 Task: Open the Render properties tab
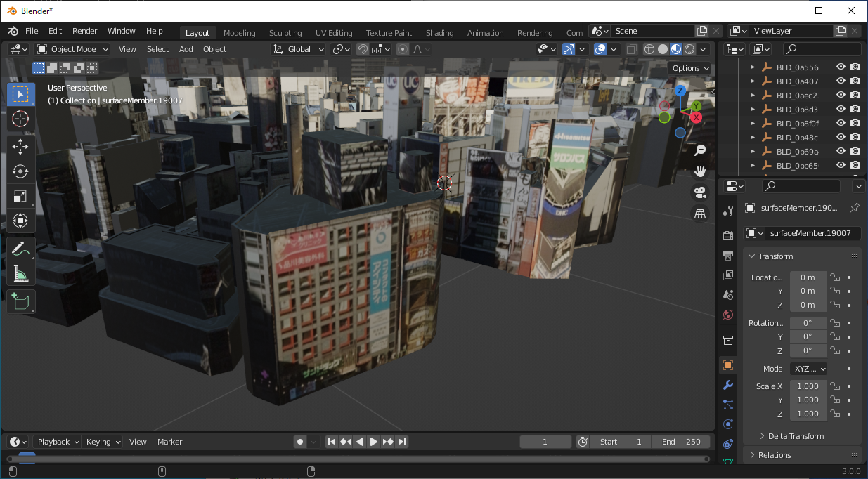728,235
